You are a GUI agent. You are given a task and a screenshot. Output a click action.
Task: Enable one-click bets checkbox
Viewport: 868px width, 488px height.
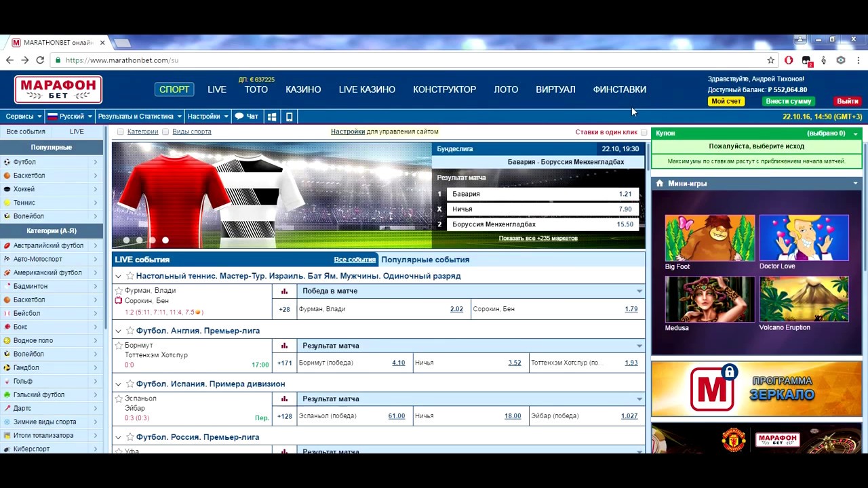coord(644,132)
